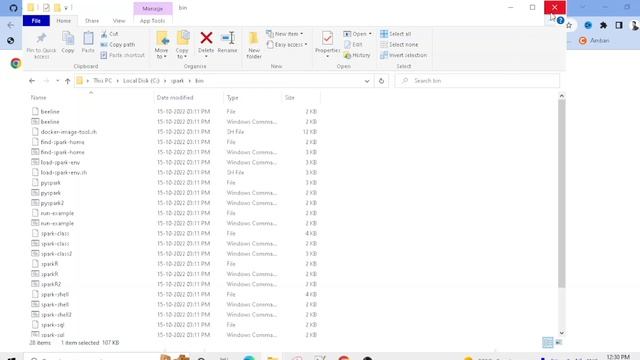Click the docker-image-tool.sh file icon
Viewport: 640px width, 360px height.
coord(35,132)
